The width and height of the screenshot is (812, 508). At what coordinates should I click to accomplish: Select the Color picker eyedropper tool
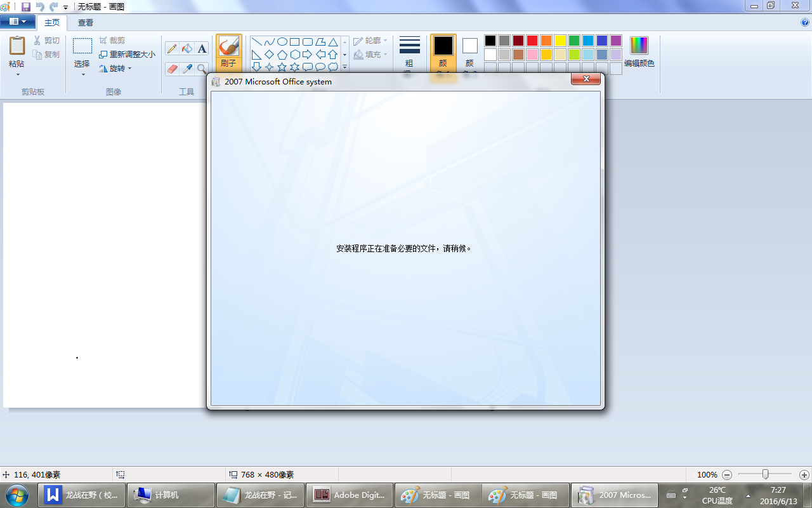(x=187, y=69)
